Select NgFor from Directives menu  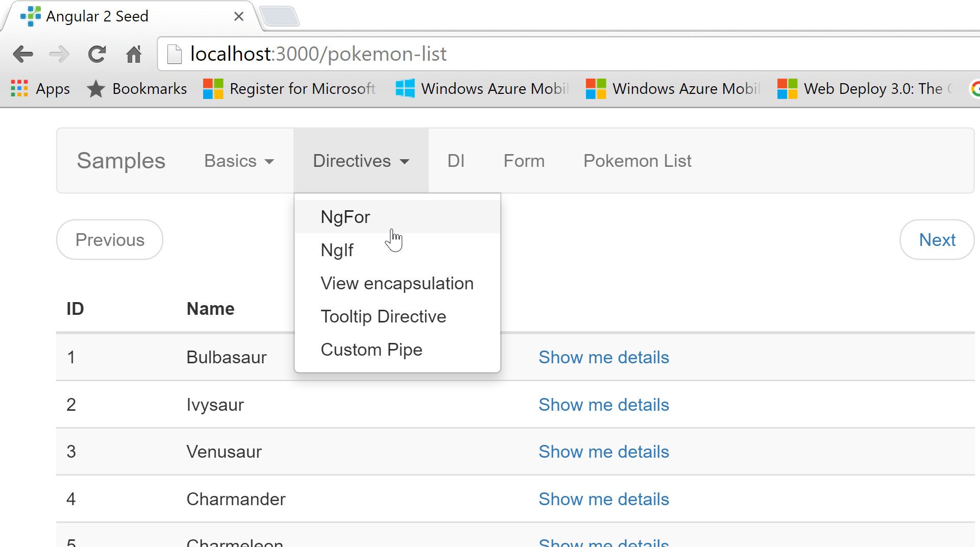point(398,217)
